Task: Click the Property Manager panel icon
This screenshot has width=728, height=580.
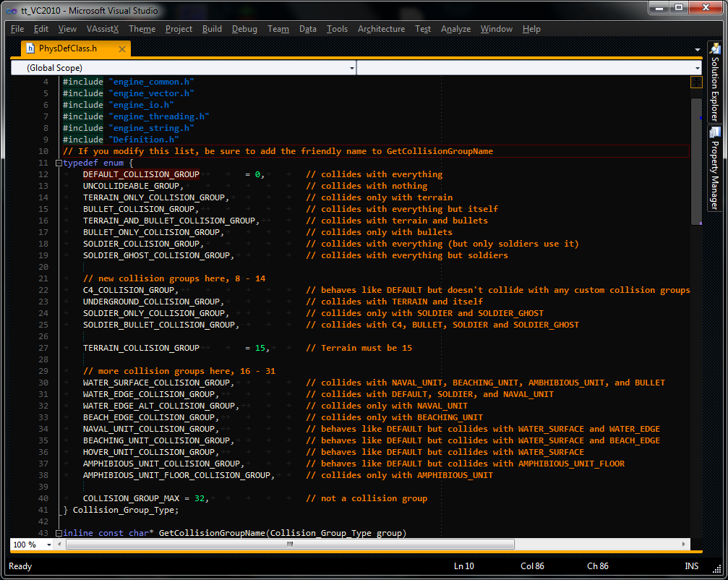Action: point(715,132)
